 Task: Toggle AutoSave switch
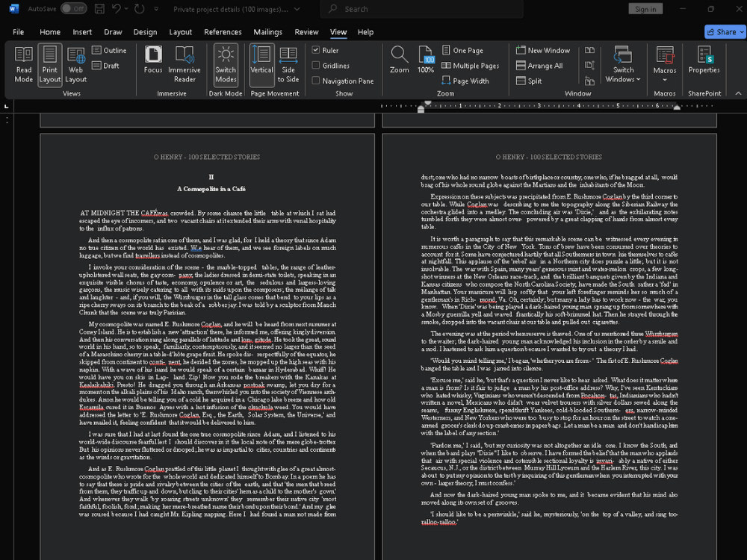[74, 8]
